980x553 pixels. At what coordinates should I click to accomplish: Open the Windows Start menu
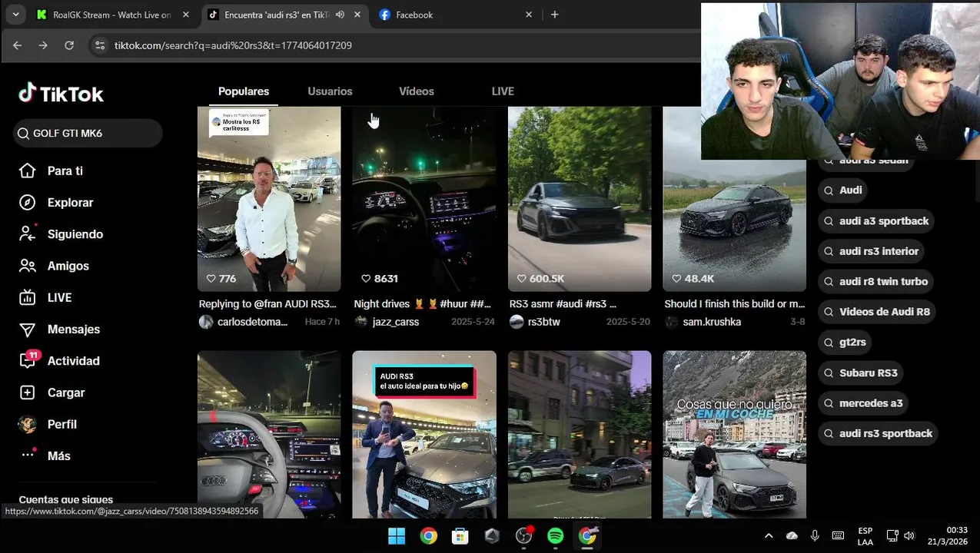[x=397, y=536]
